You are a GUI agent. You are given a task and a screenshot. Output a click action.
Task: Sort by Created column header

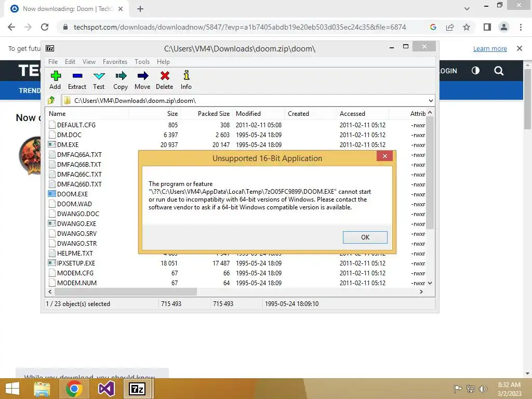point(311,114)
